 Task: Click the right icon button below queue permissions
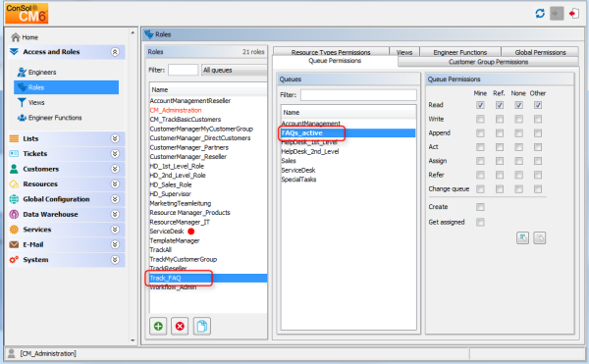(540, 237)
